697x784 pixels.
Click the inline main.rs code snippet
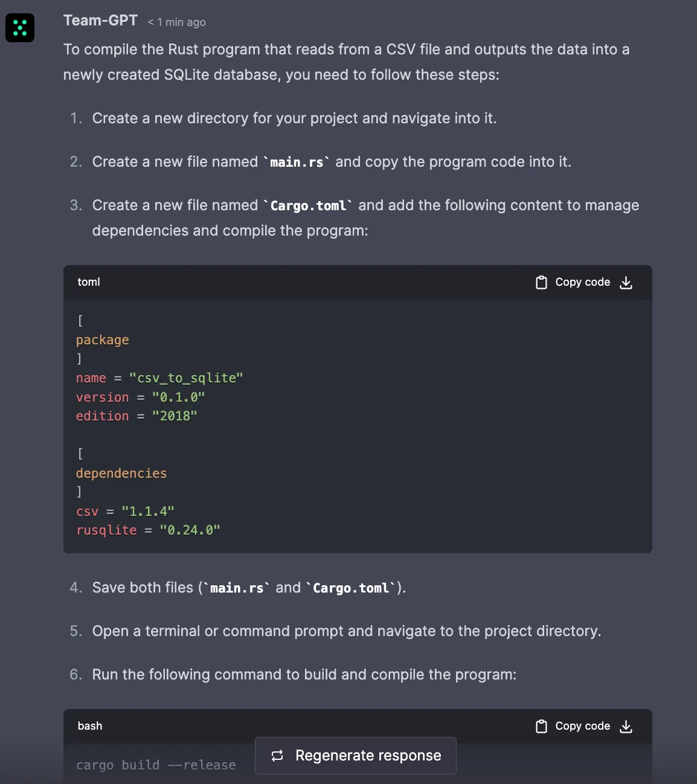297,161
